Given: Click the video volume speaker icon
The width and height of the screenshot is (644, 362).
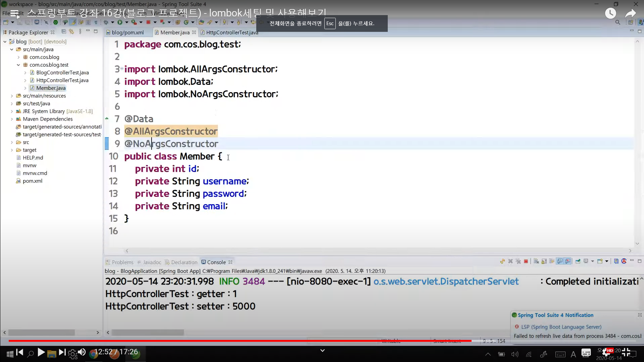Looking at the screenshot, I should tap(82, 352).
